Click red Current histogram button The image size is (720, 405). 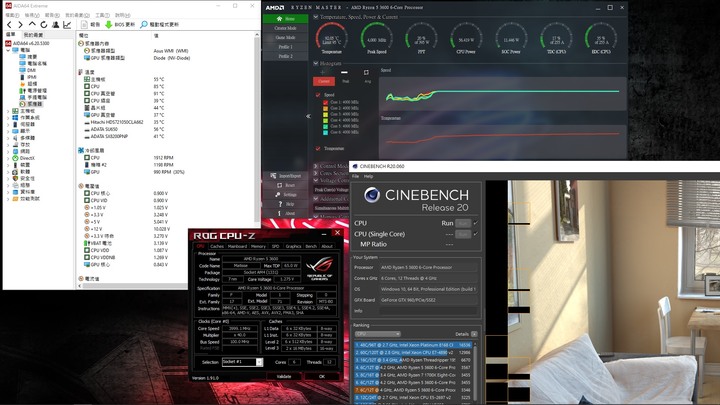[324, 81]
